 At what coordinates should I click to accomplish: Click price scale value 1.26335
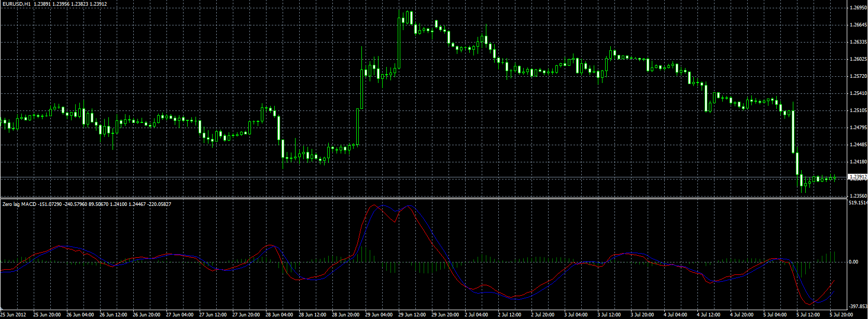pos(858,42)
